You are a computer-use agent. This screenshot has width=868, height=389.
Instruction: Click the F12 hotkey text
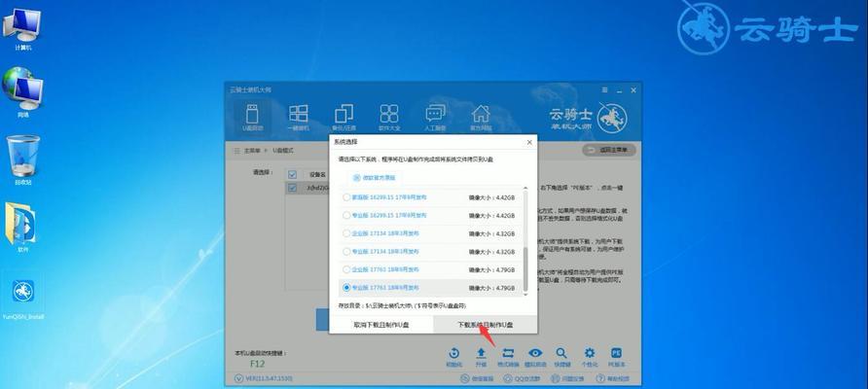(258, 364)
